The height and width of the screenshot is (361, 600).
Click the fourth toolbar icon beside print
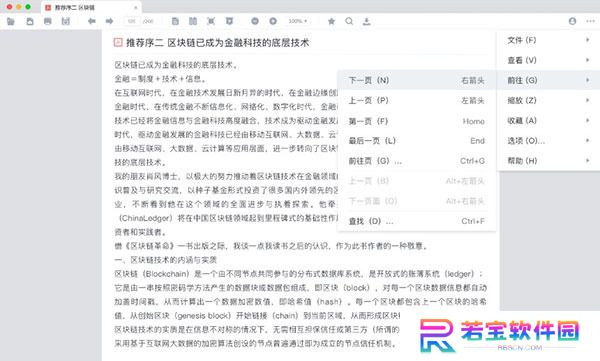tap(66, 21)
